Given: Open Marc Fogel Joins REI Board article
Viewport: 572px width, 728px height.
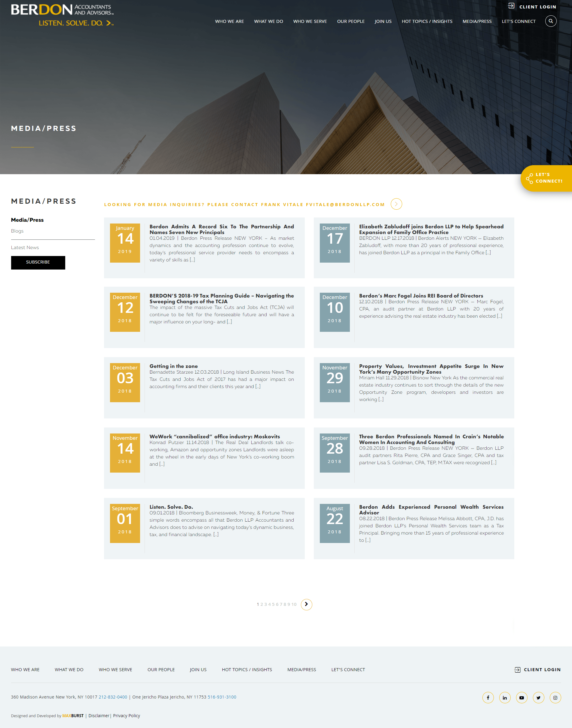Looking at the screenshot, I should click(421, 296).
